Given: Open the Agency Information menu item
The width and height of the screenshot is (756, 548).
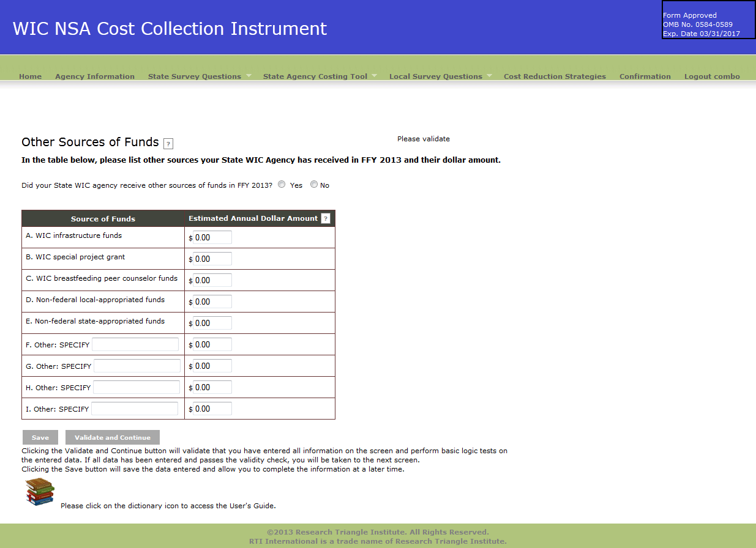Looking at the screenshot, I should coord(95,76).
